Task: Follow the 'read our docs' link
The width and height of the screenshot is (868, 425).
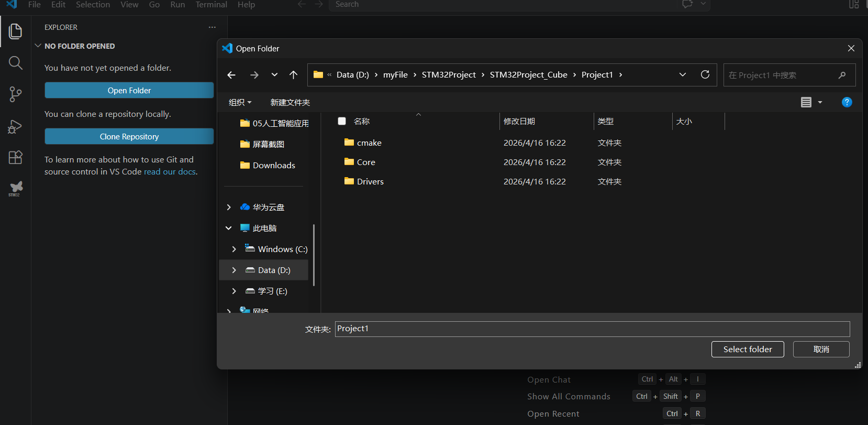Action: [x=170, y=171]
